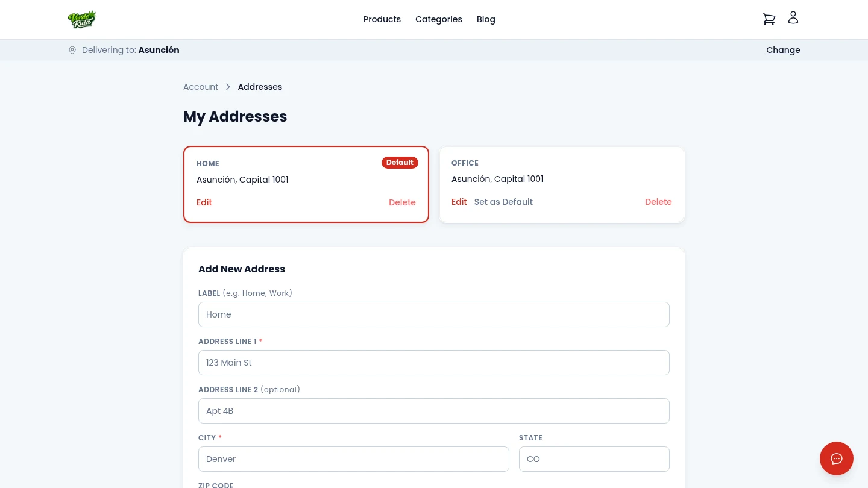Edit the Office address
868x488 pixels.
click(x=459, y=202)
